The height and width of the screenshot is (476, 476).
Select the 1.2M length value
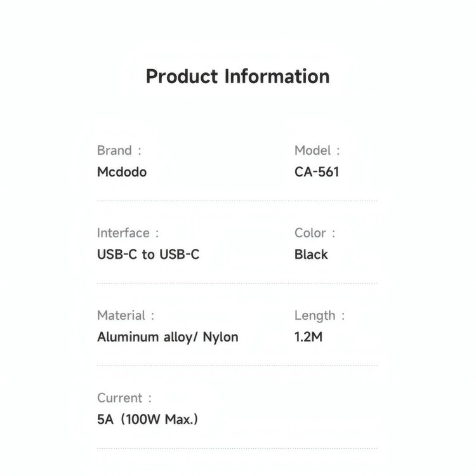pos(308,337)
